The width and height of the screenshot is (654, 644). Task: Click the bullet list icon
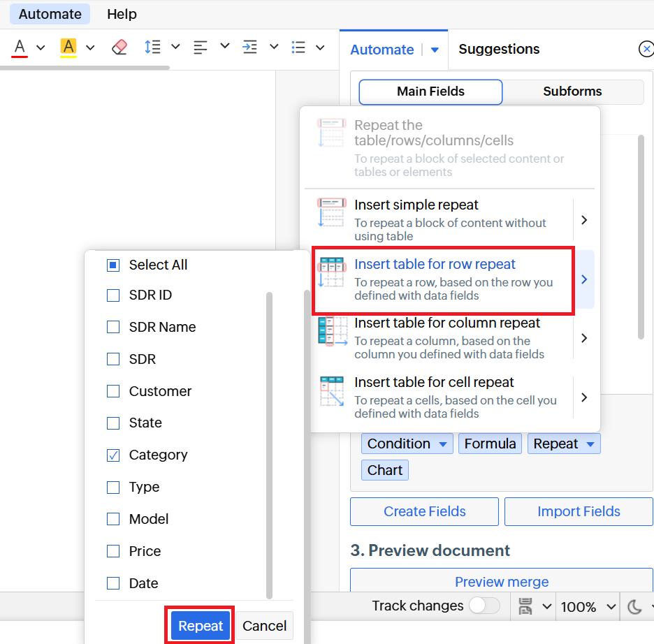[x=298, y=47]
